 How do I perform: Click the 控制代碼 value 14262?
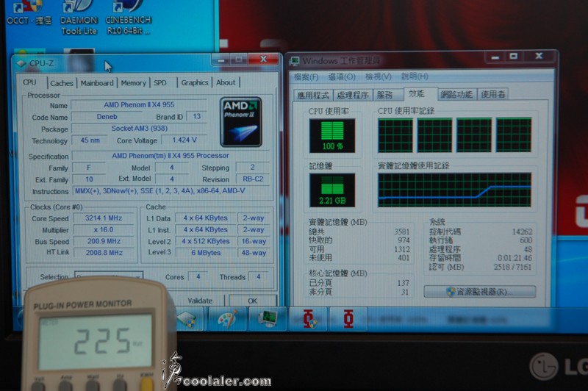522,232
